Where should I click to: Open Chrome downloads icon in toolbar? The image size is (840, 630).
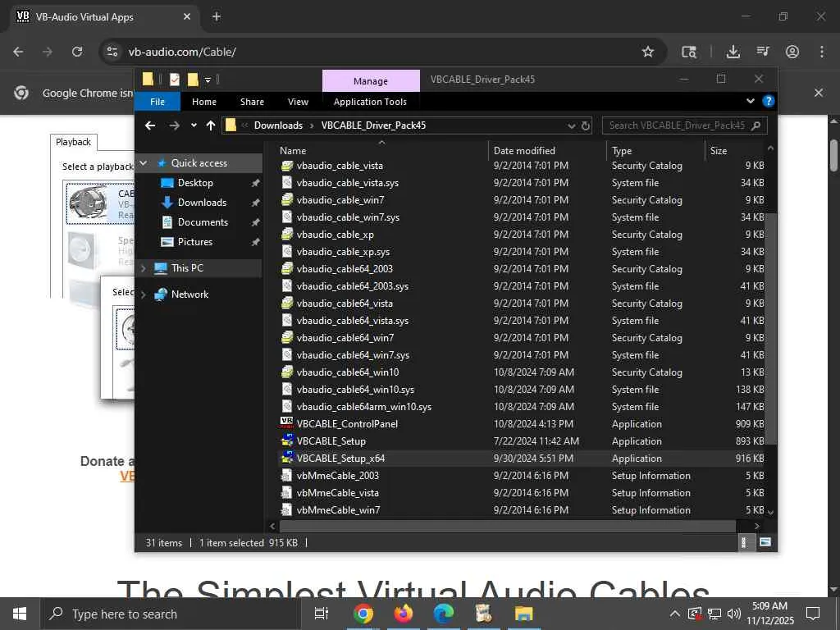point(733,52)
